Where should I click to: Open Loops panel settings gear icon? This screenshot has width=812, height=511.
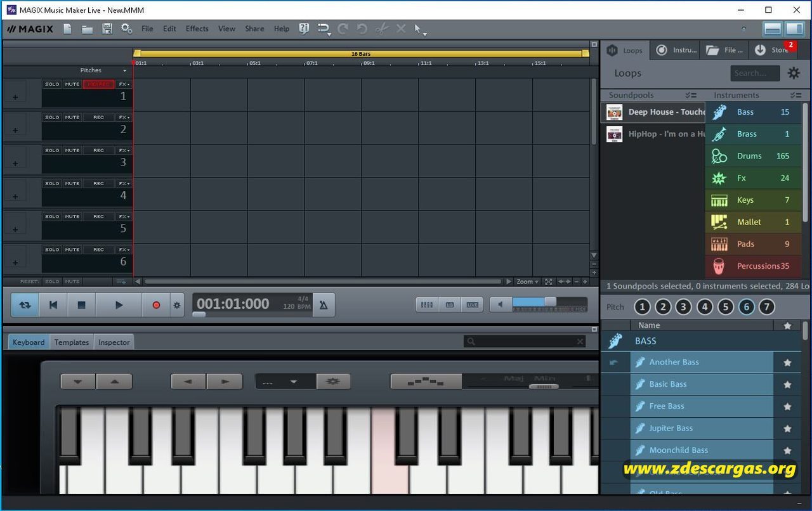pyautogui.click(x=794, y=73)
